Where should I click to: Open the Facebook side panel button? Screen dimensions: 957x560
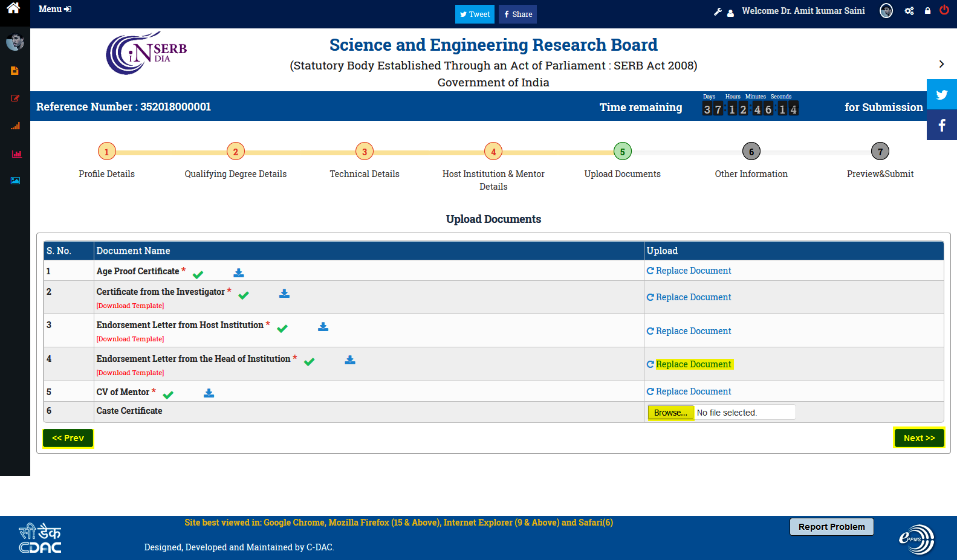pos(941,126)
